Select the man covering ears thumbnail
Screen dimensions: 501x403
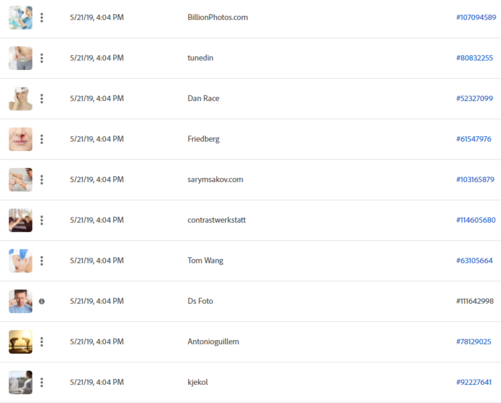point(21,301)
